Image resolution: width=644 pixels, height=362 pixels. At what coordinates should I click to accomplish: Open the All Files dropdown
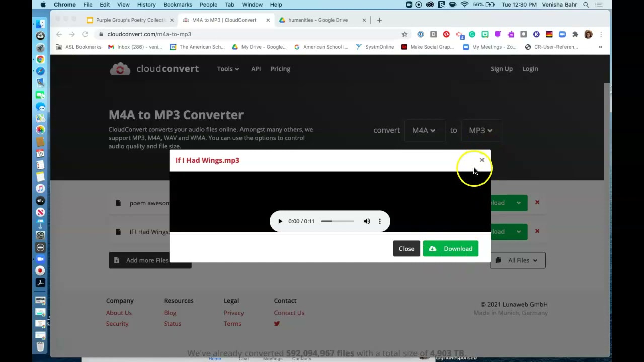[518, 260]
